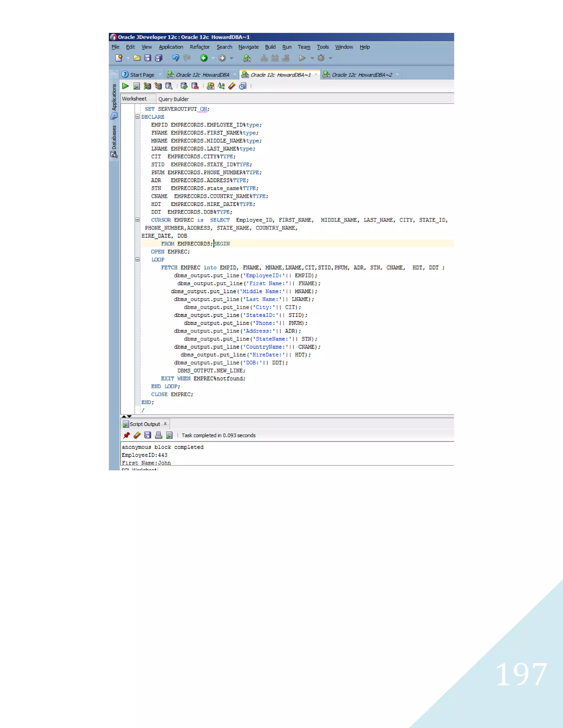
Task: Open the Help menu
Action: tap(365, 47)
